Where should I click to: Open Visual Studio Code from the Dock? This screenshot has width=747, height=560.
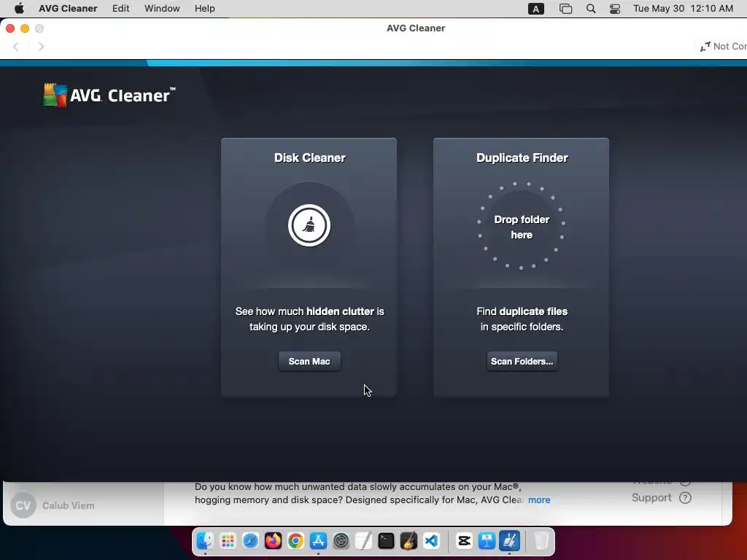[x=432, y=541]
